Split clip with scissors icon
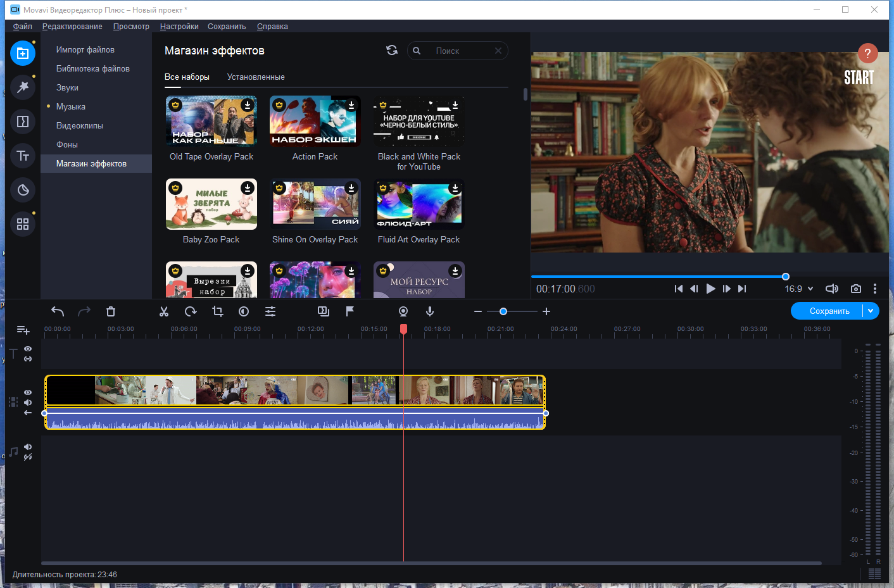This screenshot has width=894, height=588. 164,311
